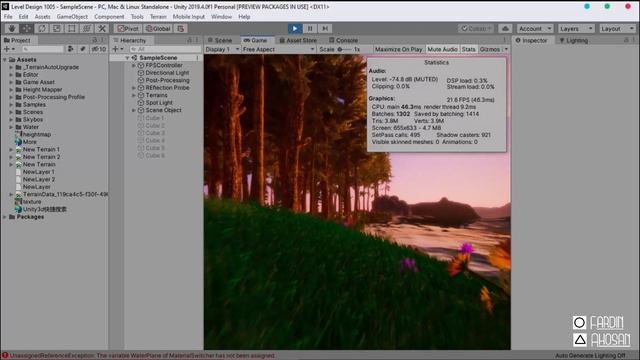Toggle the Inspector panel lock icon
Image resolution: width=640 pixels, height=360 pixels.
pos(626,40)
